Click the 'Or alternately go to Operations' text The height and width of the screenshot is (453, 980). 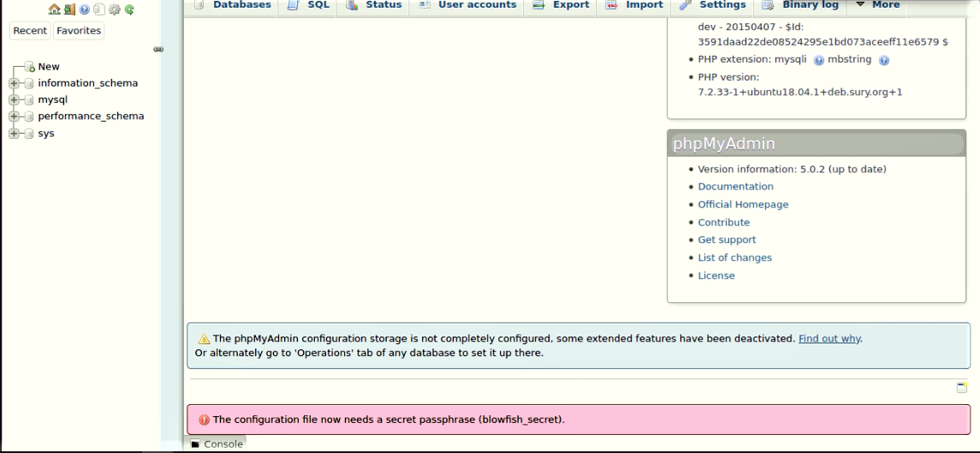369,353
